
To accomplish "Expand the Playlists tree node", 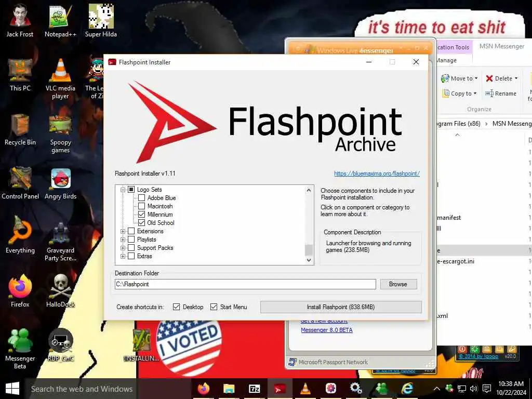I will (x=123, y=240).
